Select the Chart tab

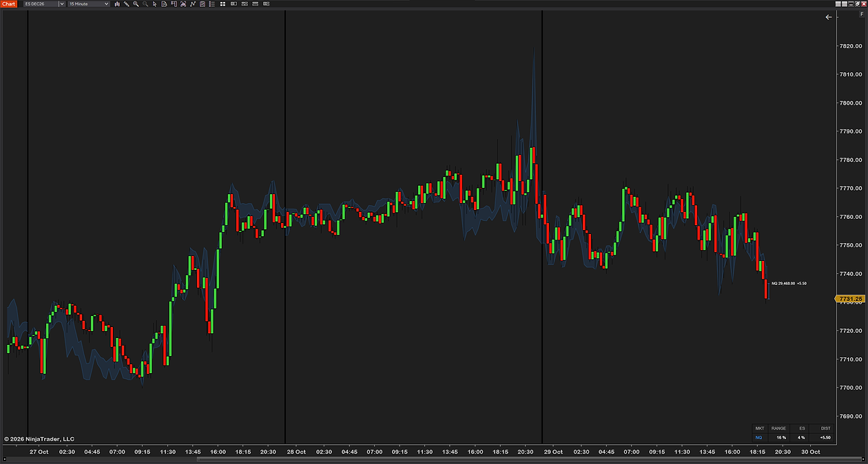pyautogui.click(x=8, y=4)
